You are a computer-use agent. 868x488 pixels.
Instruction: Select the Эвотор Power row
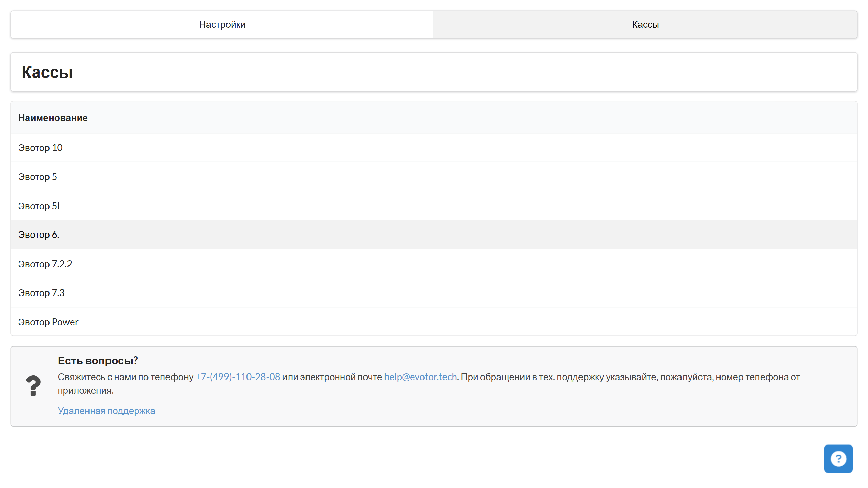coord(434,322)
